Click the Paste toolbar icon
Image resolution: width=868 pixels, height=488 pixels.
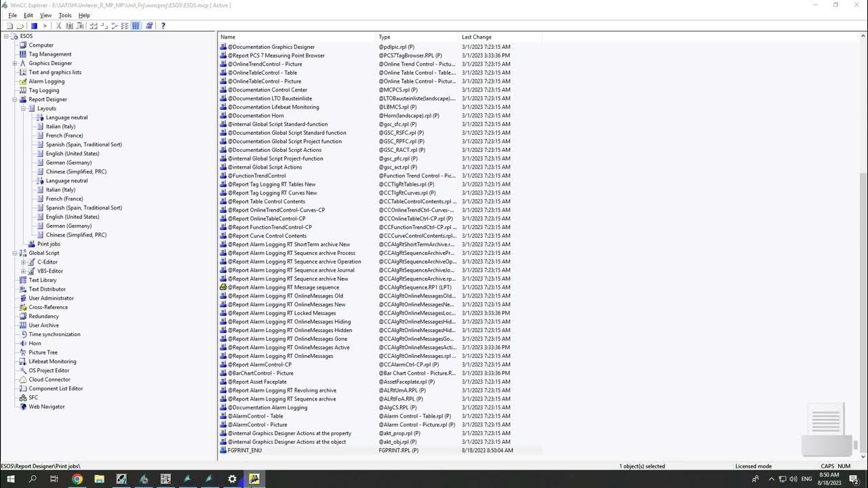tap(79, 26)
